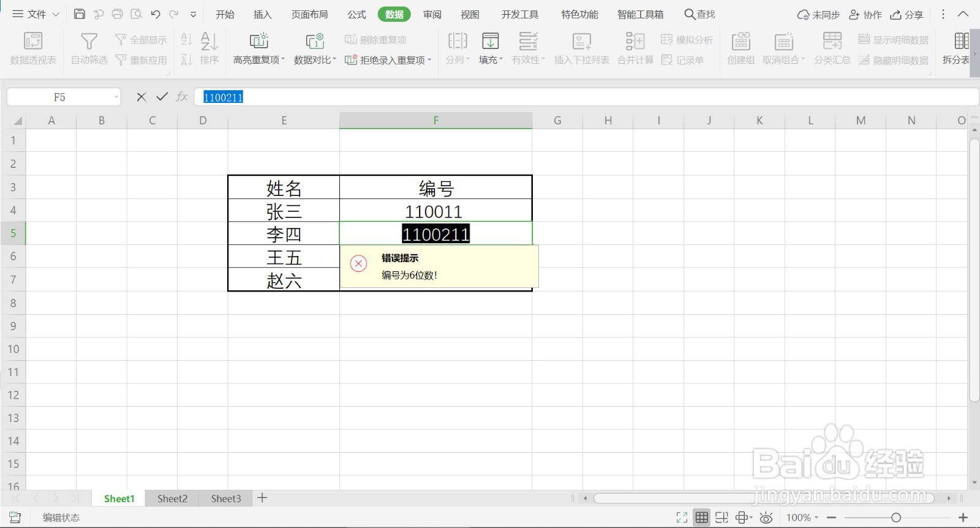Collapse the ribbon with the up chevron
The width and height of the screenshot is (980, 528).
click(963, 14)
